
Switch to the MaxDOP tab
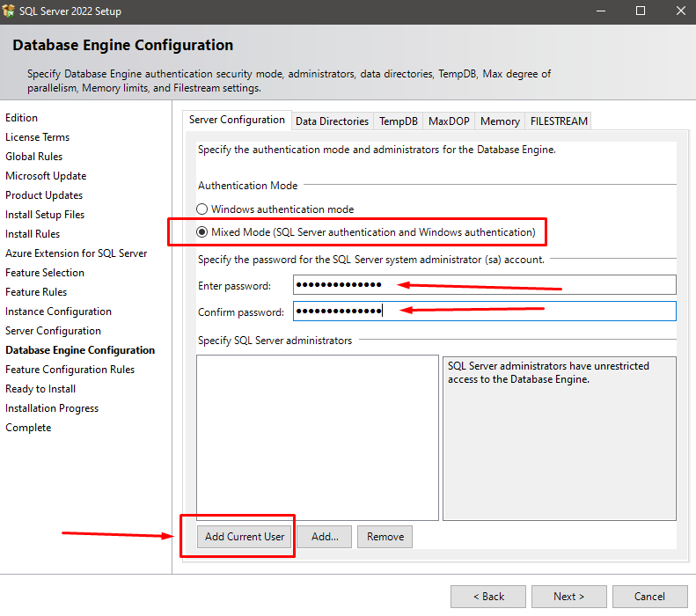tap(449, 121)
